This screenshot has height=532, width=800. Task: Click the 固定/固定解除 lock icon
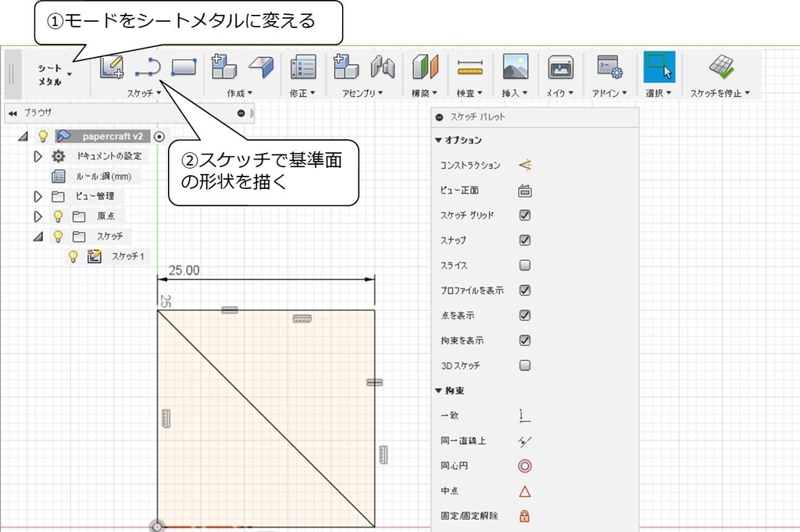click(524, 516)
